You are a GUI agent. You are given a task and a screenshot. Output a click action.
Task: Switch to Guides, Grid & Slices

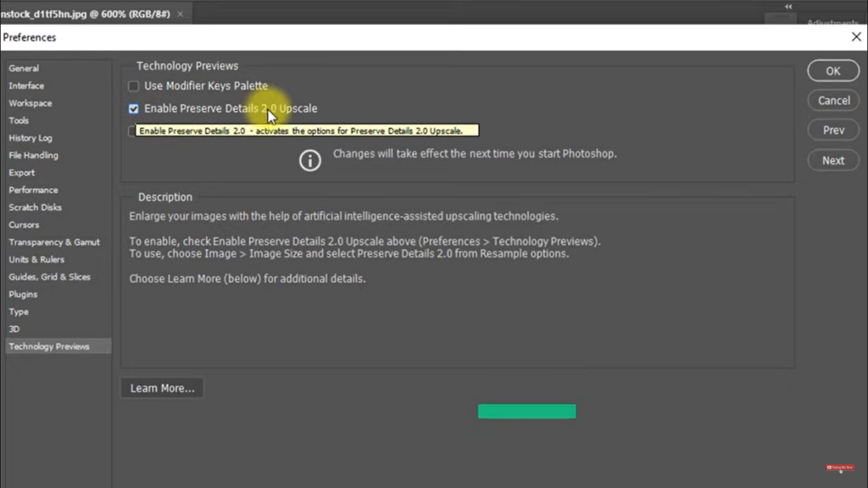point(49,277)
